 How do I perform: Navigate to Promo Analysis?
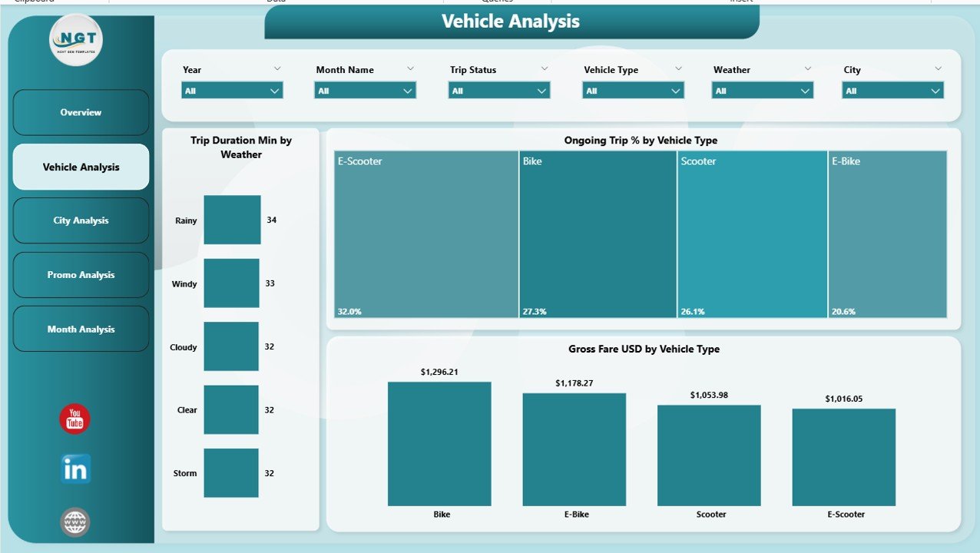click(x=81, y=274)
